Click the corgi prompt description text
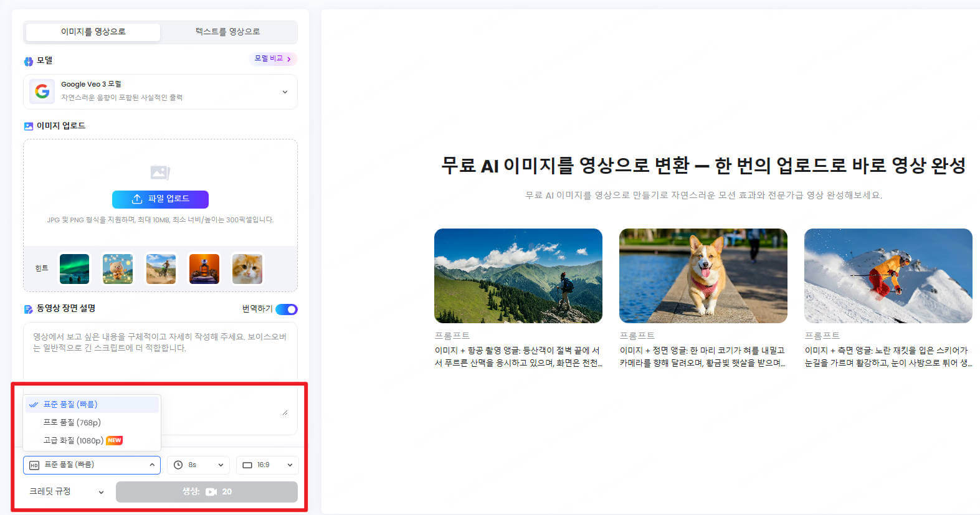Viewport: 980px width, 515px height. pos(703,357)
